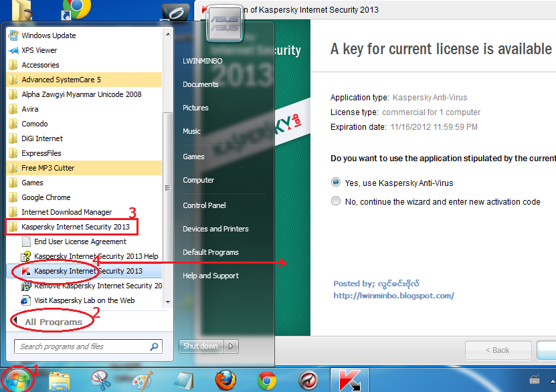
Task: Open Google Chrome desktop shortcut
Action: (76, 9)
